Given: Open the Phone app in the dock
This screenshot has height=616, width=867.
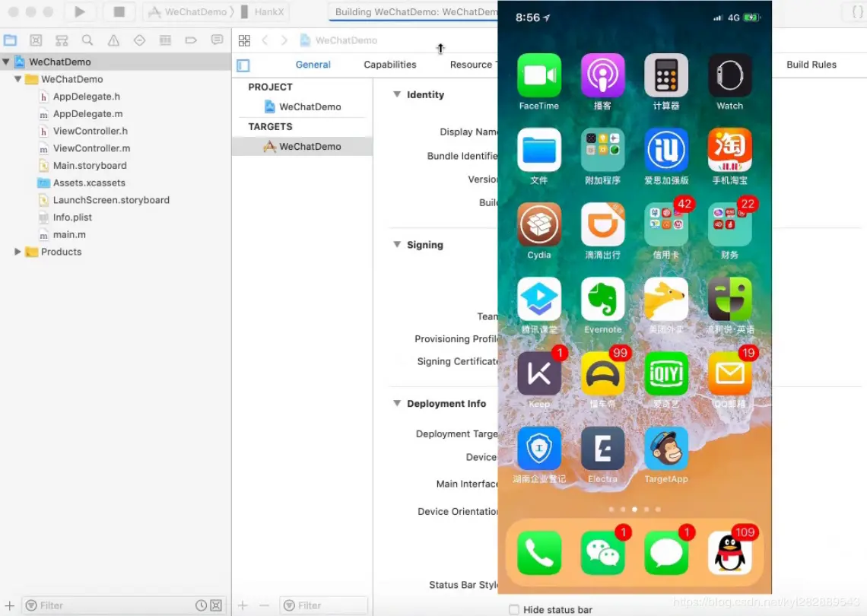Looking at the screenshot, I should click(539, 553).
